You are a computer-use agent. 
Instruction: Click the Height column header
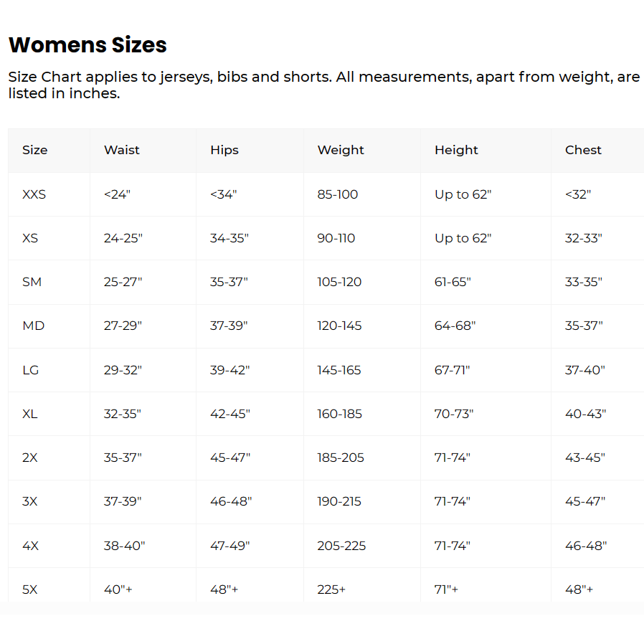pyautogui.click(x=456, y=150)
